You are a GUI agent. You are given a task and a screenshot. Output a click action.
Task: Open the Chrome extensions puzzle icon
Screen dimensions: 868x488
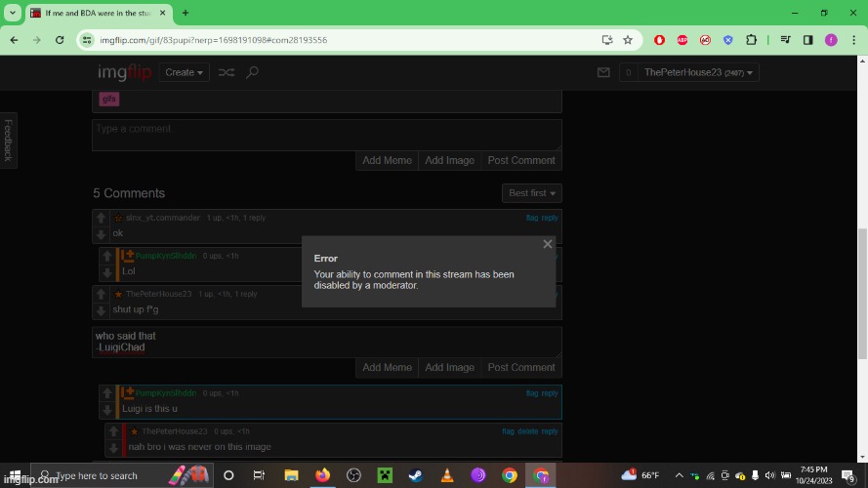(751, 40)
